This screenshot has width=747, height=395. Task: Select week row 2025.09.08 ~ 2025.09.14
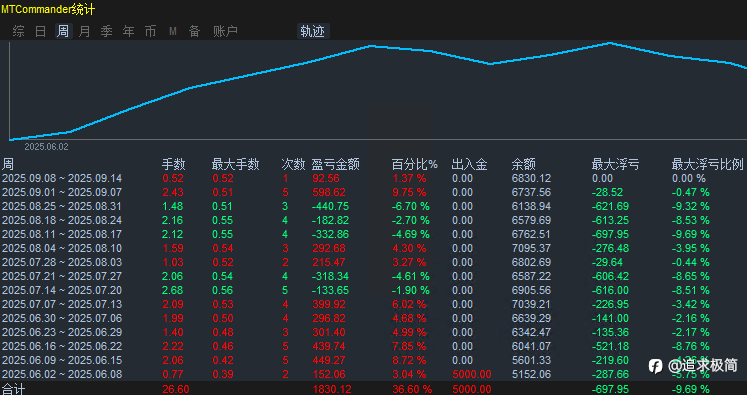click(374, 178)
